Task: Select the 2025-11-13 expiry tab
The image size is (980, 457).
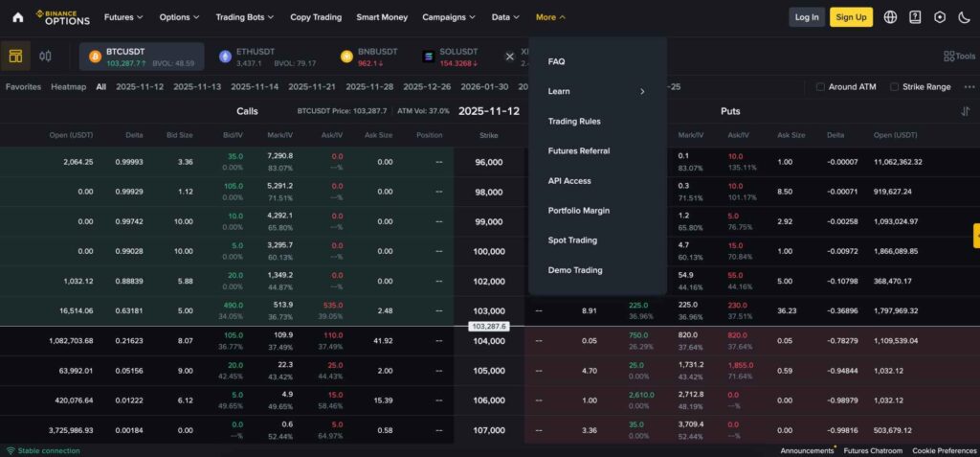Action: click(197, 87)
